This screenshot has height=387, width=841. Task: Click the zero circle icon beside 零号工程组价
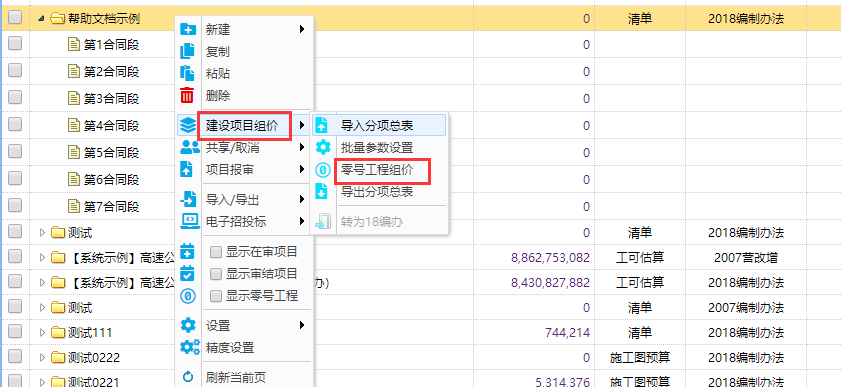pyautogui.click(x=323, y=170)
